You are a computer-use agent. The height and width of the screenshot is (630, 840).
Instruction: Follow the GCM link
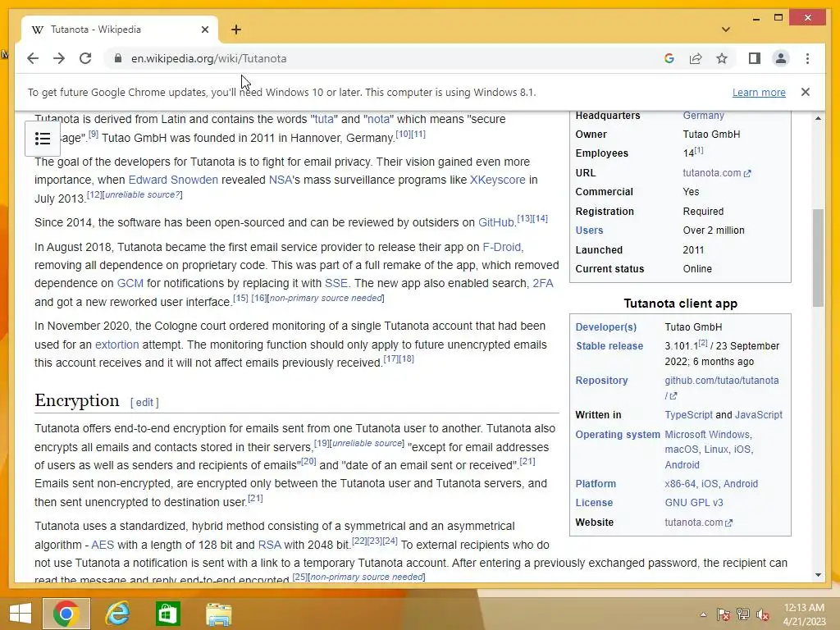click(x=130, y=283)
